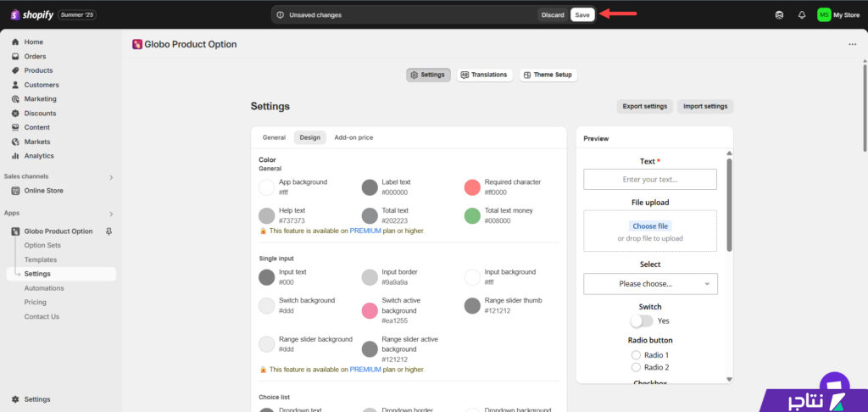Image resolution: width=868 pixels, height=412 pixels.
Task: Open the Total text color swatch
Action: point(370,215)
